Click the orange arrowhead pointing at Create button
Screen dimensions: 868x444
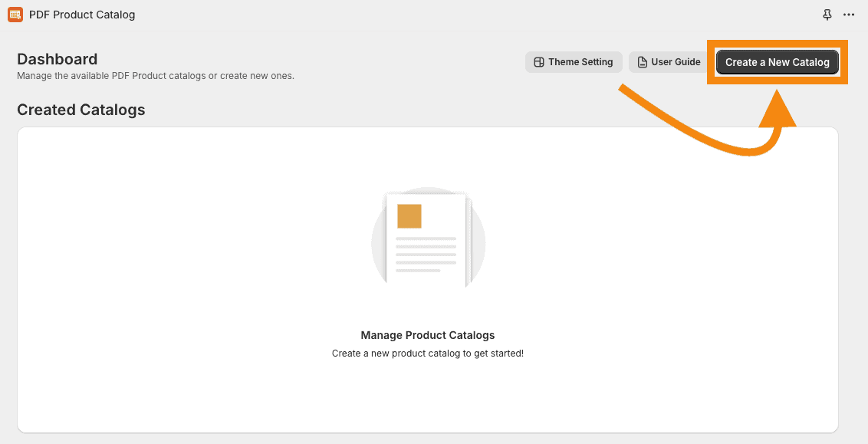pos(778,110)
